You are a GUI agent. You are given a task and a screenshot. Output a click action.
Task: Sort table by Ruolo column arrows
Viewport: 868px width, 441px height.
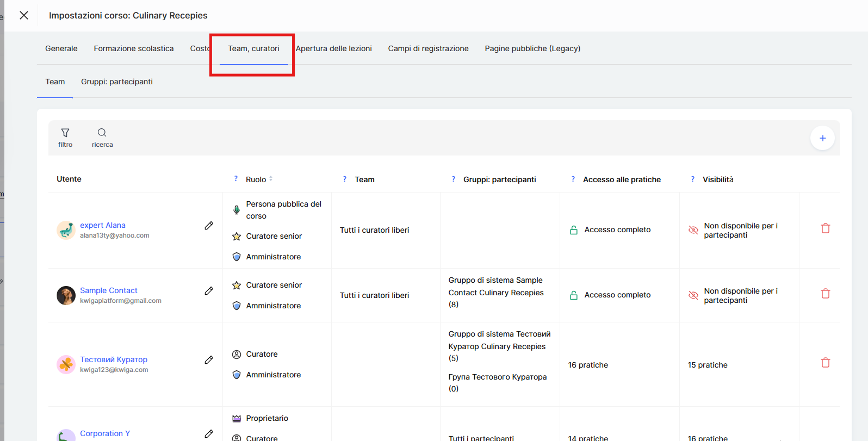tap(271, 179)
